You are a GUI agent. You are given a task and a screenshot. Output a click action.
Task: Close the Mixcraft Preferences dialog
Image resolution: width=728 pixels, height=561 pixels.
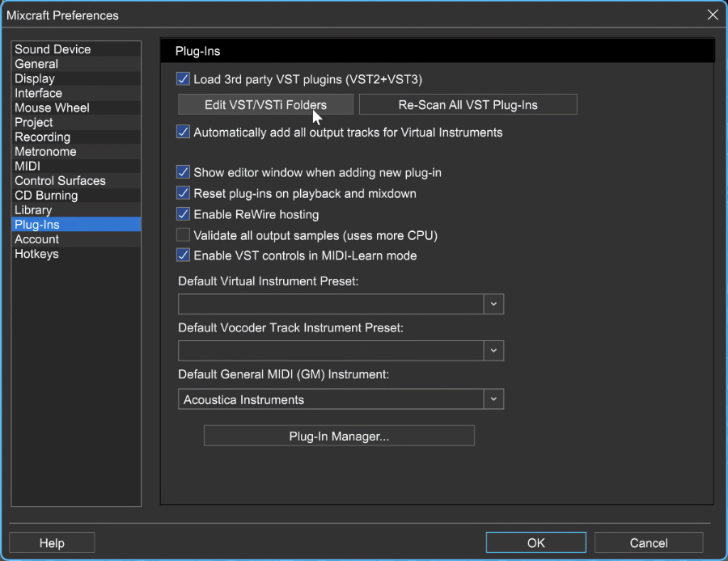[x=713, y=15]
